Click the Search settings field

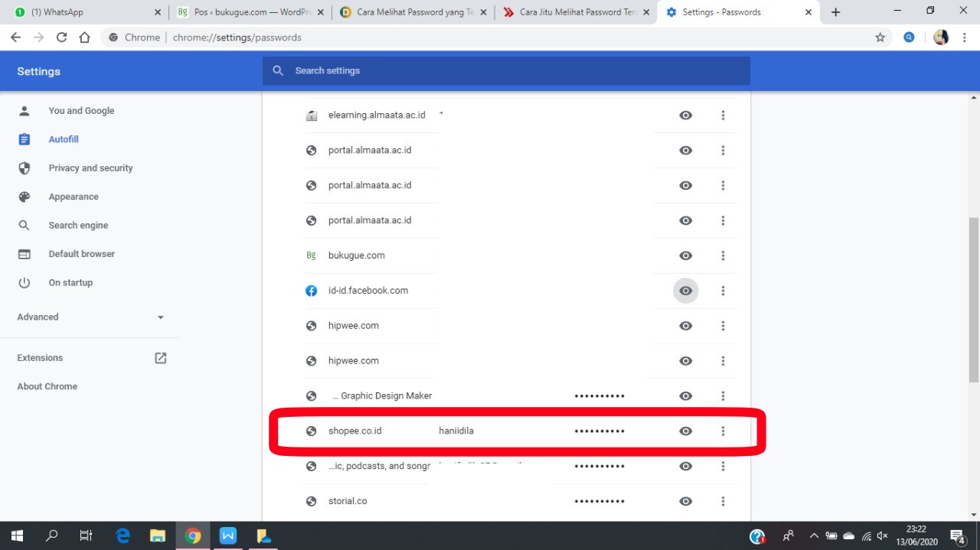point(505,70)
